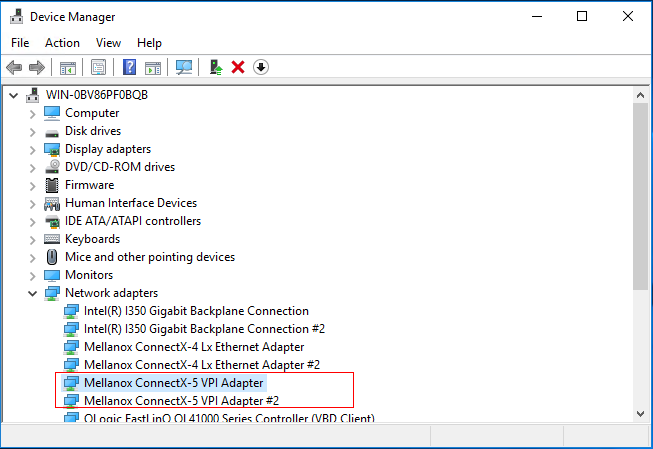Open the File menu
653x449 pixels.
(x=20, y=43)
